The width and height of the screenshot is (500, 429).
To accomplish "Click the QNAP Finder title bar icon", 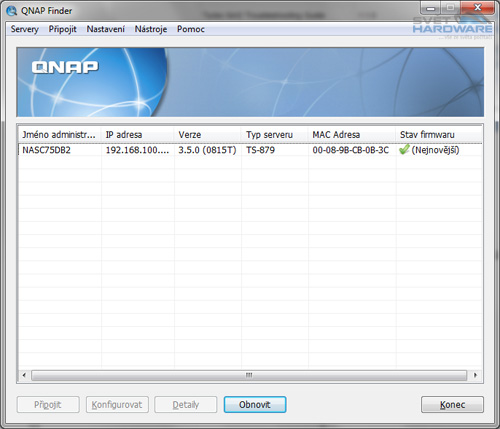I will pyautogui.click(x=11, y=11).
